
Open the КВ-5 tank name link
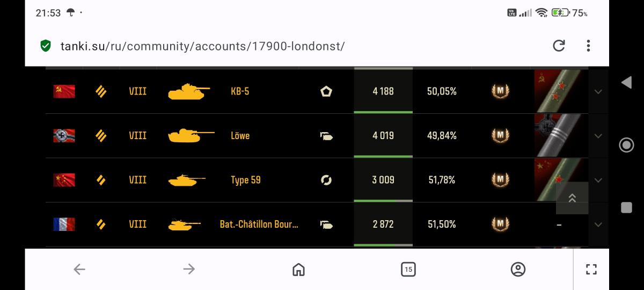(x=240, y=91)
